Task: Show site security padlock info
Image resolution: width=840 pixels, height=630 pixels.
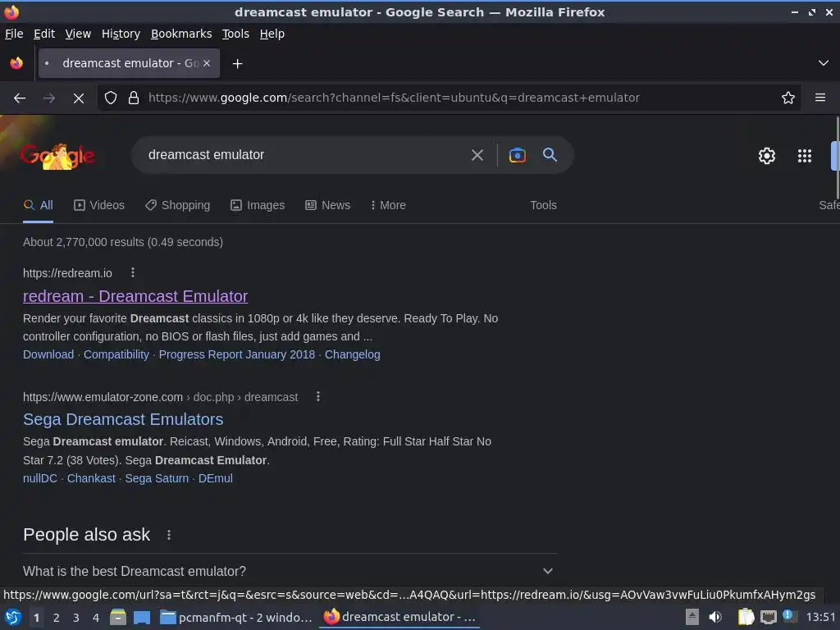Action: pyautogui.click(x=134, y=98)
